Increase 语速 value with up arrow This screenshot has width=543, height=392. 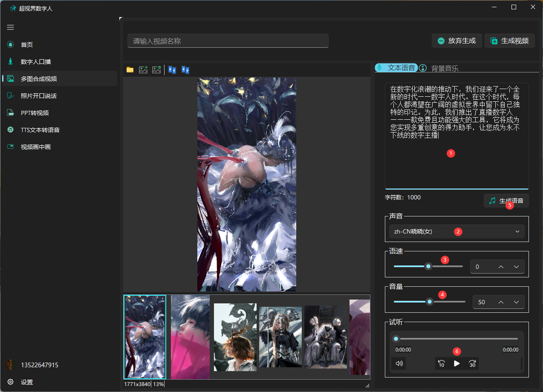point(501,267)
